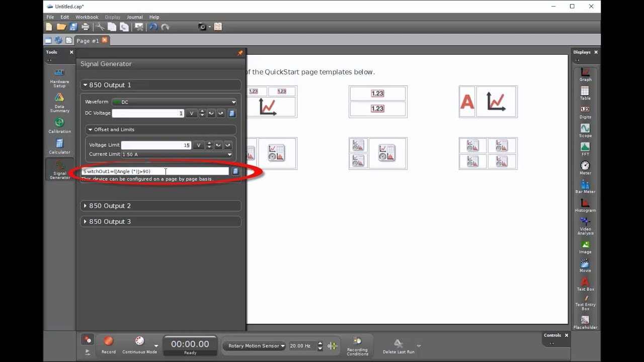
Task: Adjust Voltage Limit stepper arrows
Action: tap(209, 145)
